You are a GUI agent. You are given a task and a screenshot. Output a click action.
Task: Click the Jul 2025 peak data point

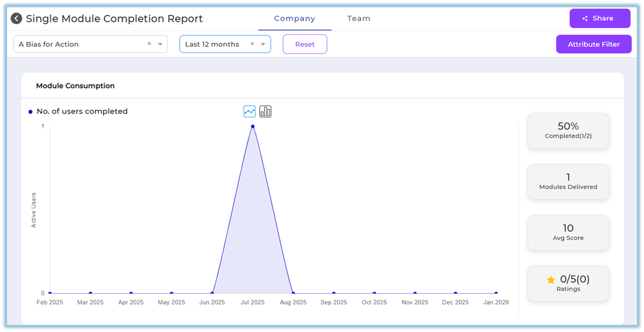[x=253, y=127]
